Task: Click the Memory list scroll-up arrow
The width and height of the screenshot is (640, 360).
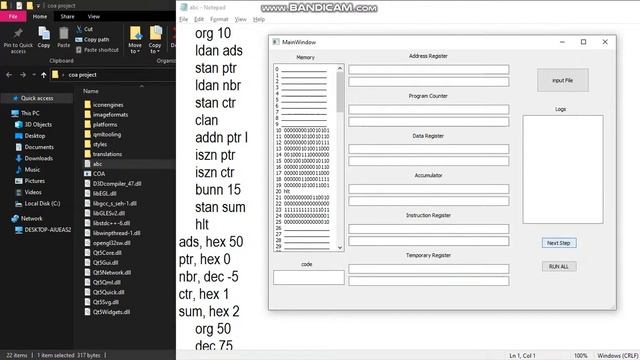Action: pyautogui.click(x=340, y=69)
